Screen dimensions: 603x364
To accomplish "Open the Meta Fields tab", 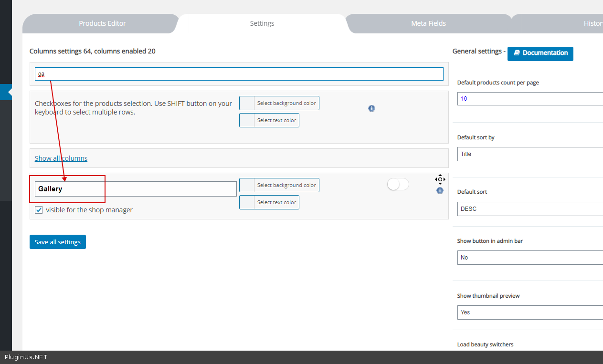I will (428, 23).
